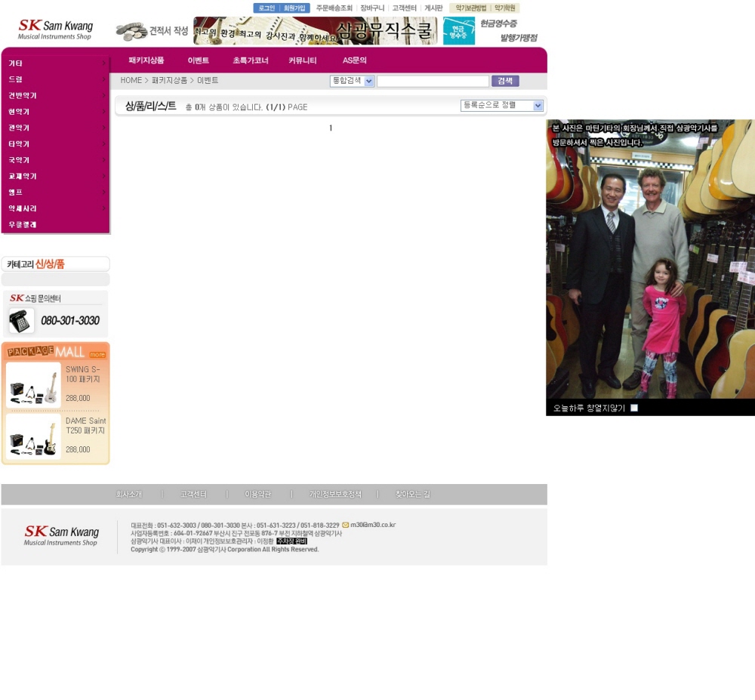This screenshot has height=700, width=755.
Task: Open the 등록순으로 정렬 sort dropdown
Action: click(501, 106)
